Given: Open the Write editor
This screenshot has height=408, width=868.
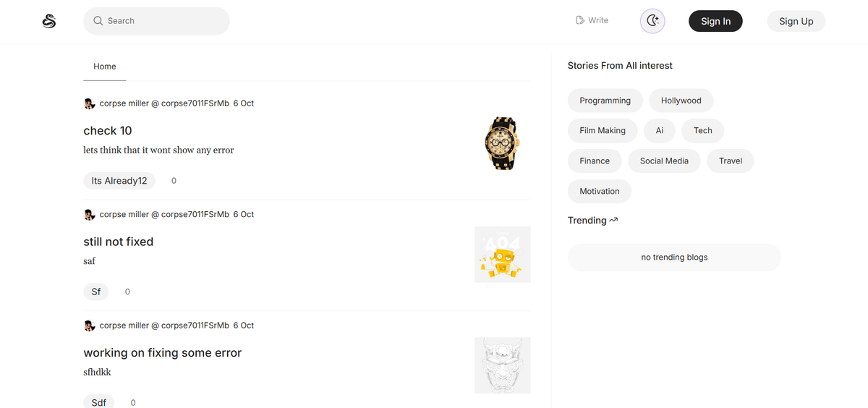Looking at the screenshot, I should (x=592, y=20).
